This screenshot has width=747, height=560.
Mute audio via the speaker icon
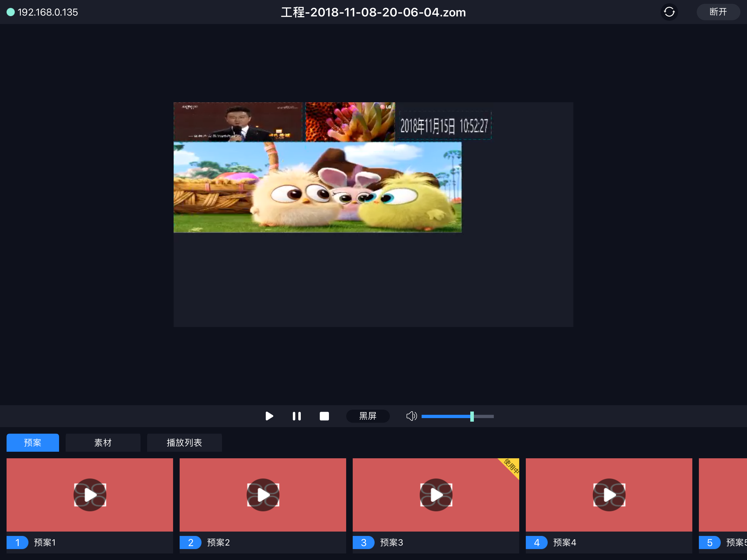(x=411, y=416)
